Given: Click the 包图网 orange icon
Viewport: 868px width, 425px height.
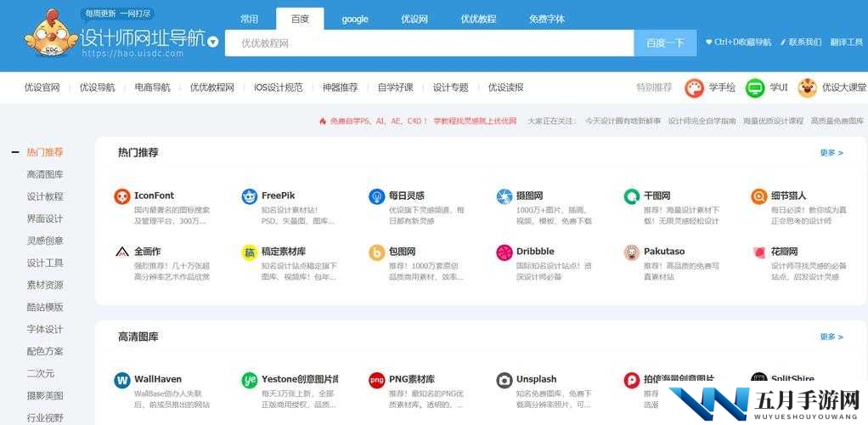Looking at the screenshot, I should click(377, 252).
